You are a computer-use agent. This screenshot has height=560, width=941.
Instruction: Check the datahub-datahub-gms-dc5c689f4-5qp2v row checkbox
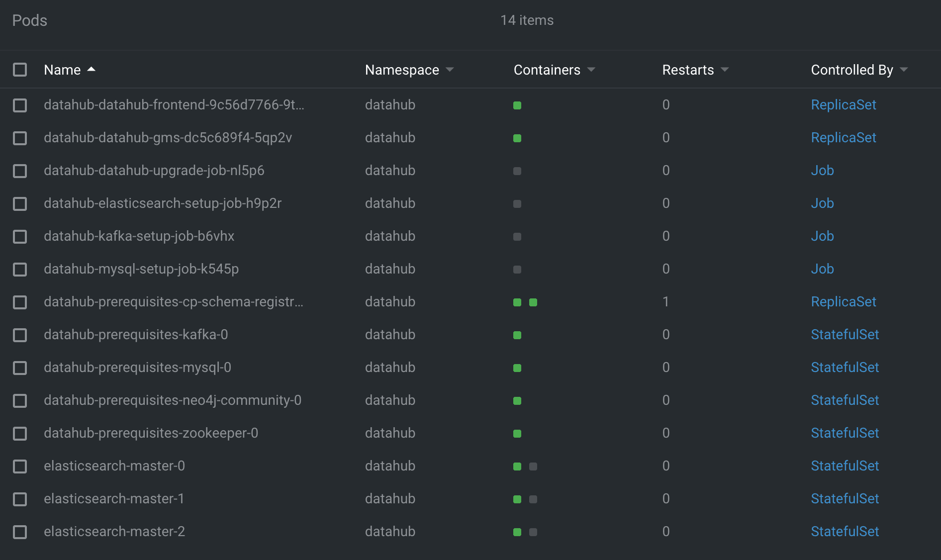pos(20,138)
